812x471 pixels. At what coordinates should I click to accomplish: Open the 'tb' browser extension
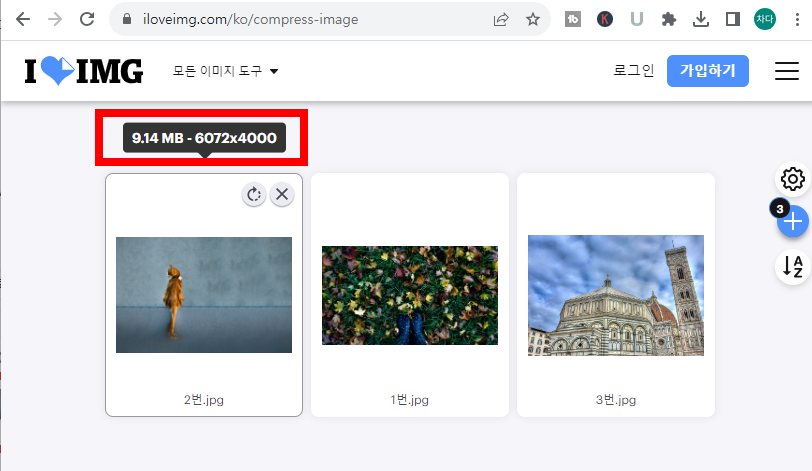(573, 20)
